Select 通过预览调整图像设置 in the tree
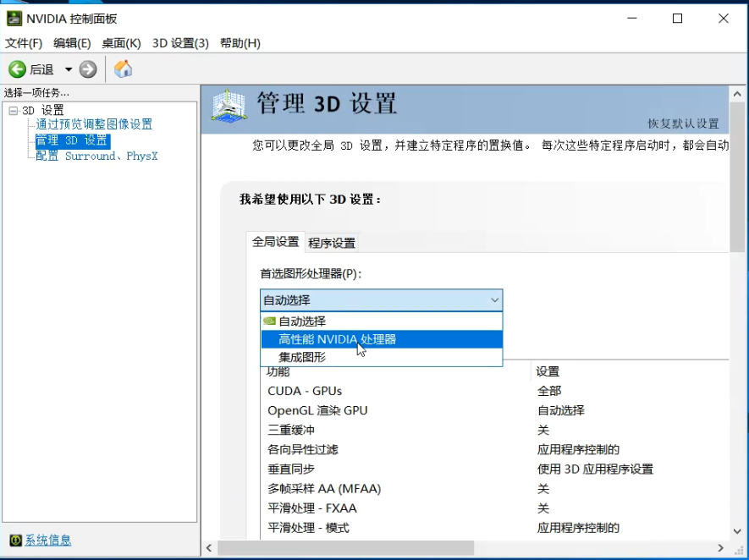 94,124
